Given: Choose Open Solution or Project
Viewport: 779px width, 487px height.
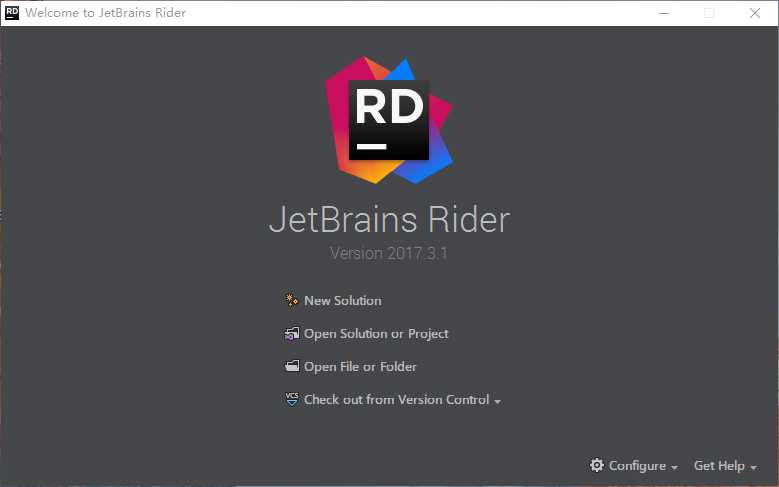Looking at the screenshot, I should [x=376, y=333].
